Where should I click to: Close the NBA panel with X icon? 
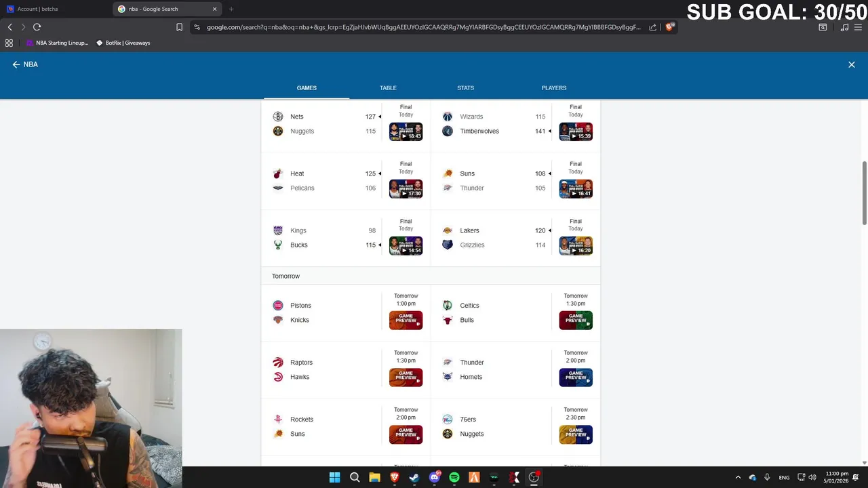point(852,64)
